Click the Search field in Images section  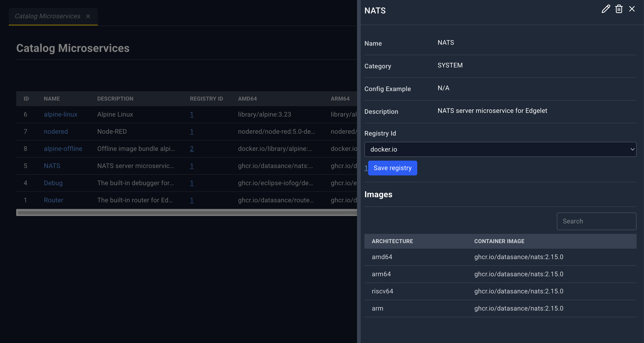pyautogui.click(x=596, y=221)
